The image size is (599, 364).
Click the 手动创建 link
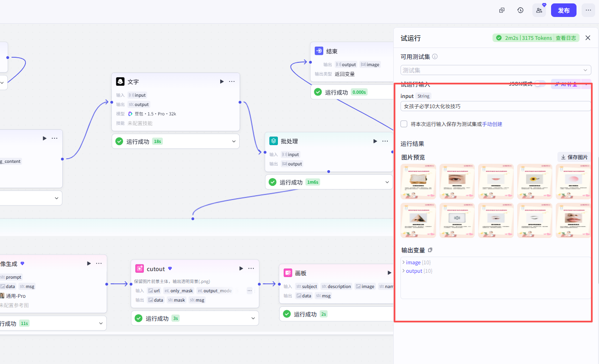[x=492, y=124]
